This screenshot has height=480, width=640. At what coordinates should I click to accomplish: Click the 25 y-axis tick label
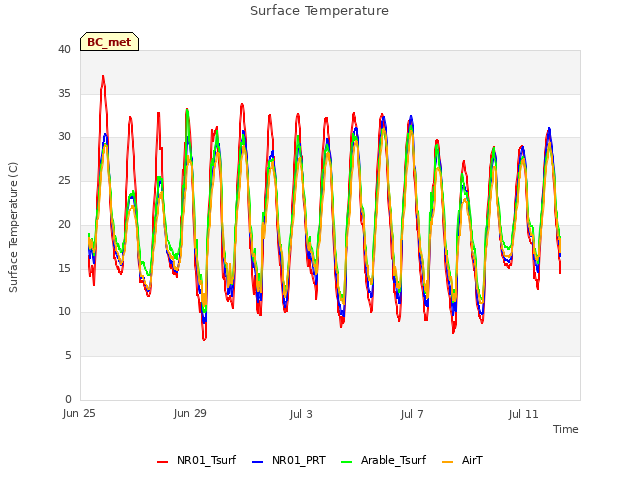point(64,180)
